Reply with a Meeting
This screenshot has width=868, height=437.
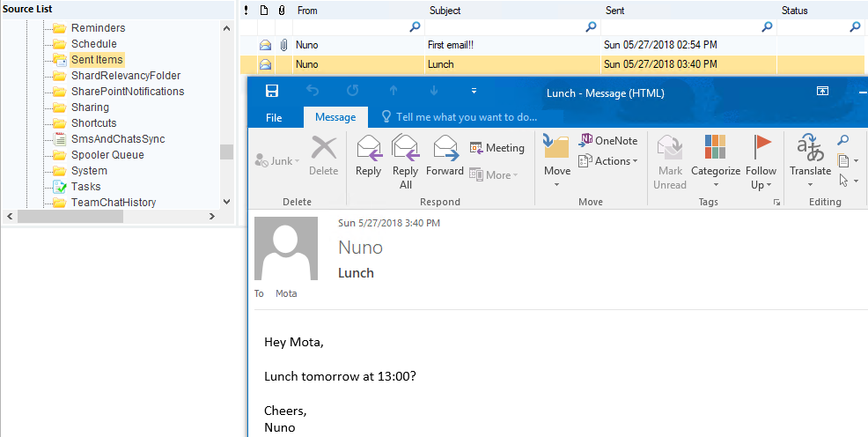(497, 148)
